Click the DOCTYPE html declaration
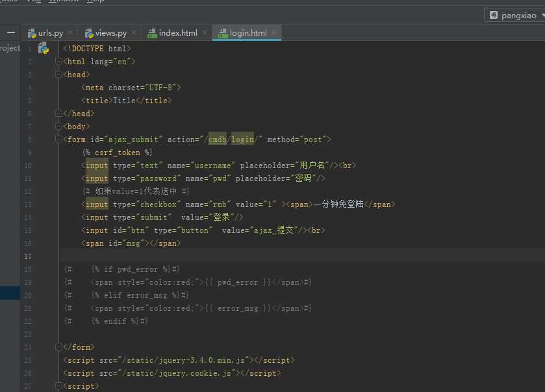The image size is (545, 392). (x=97, y=49)
